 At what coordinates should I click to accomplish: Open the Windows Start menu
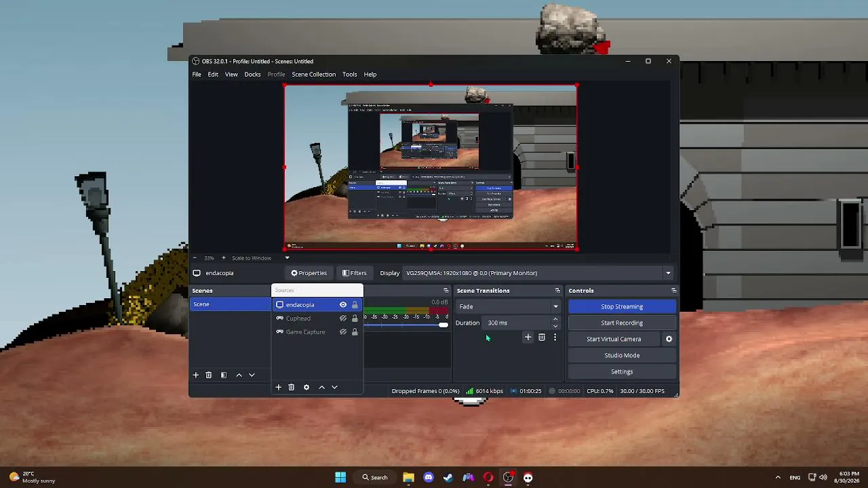pyautogui.click(x=340, y=478)
